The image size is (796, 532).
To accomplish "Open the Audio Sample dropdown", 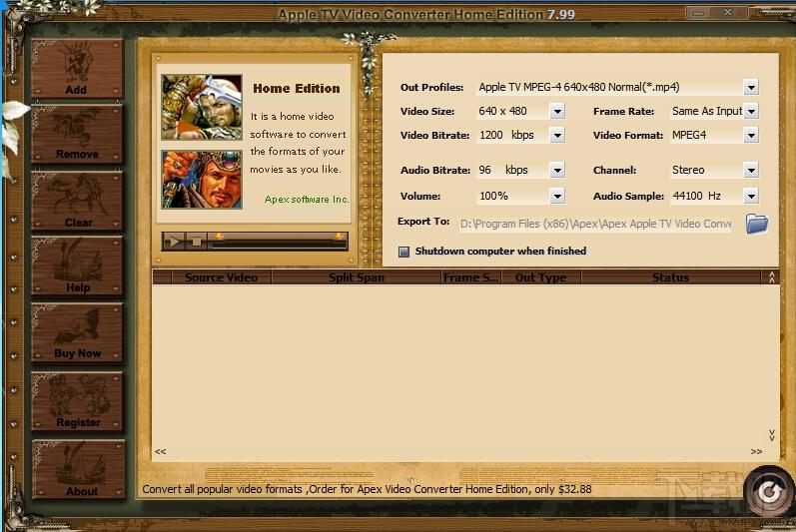I will click(x=751, y=196).
